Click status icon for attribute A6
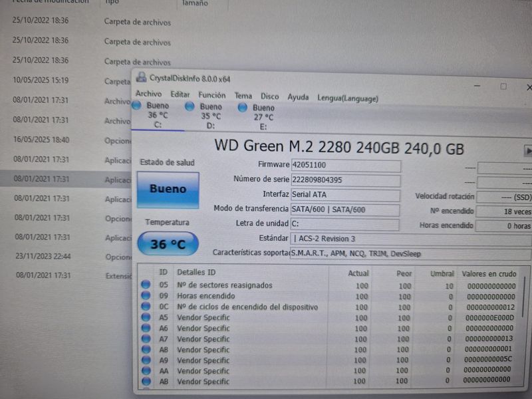 [x=146, y=328]
